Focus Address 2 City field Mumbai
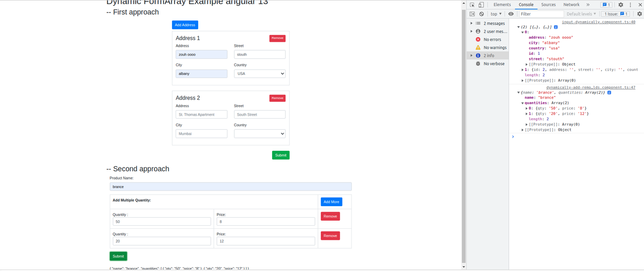 [201, 134]
